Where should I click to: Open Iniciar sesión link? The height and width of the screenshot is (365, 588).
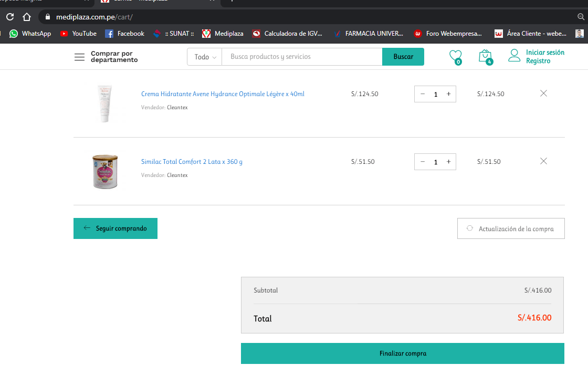click(x=545, y=53)
